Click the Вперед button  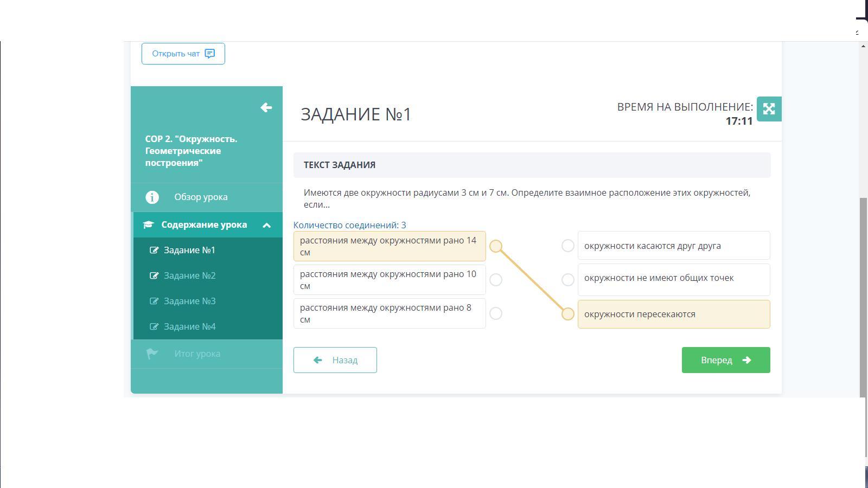click(x=726, y=360)
